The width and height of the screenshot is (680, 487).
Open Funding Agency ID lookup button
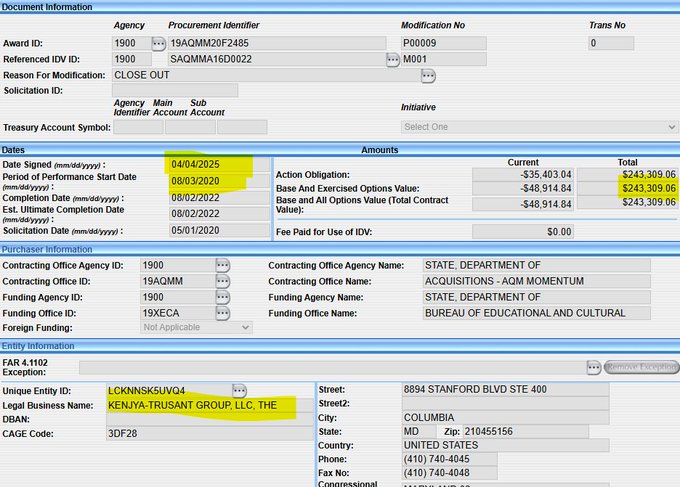pyautogui.click(x=222, y=297)
